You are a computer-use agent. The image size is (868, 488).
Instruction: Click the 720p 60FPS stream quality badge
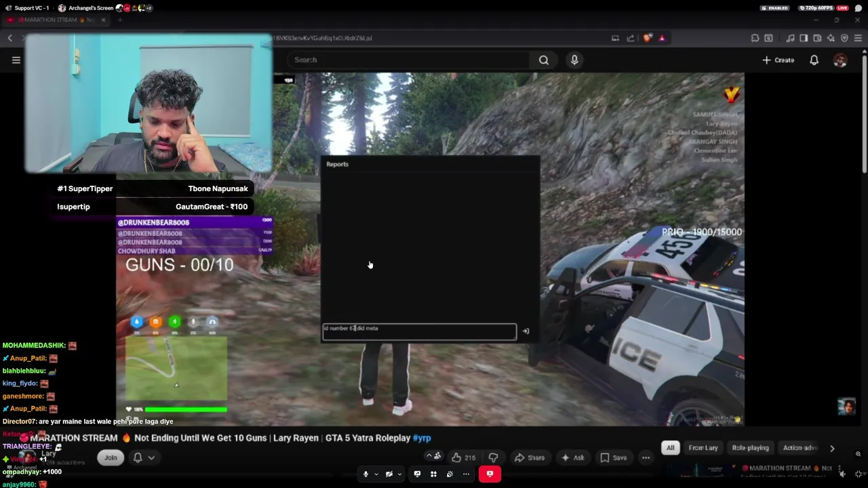(816, 8)
